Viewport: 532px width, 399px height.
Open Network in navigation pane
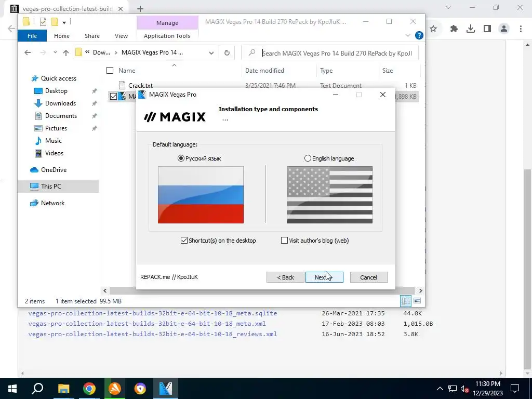52,203
